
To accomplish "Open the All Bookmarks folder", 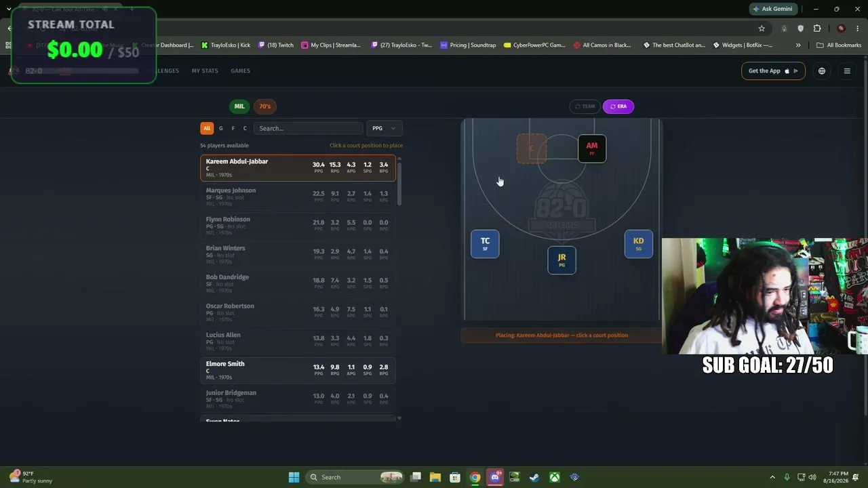I will point(839,45).
